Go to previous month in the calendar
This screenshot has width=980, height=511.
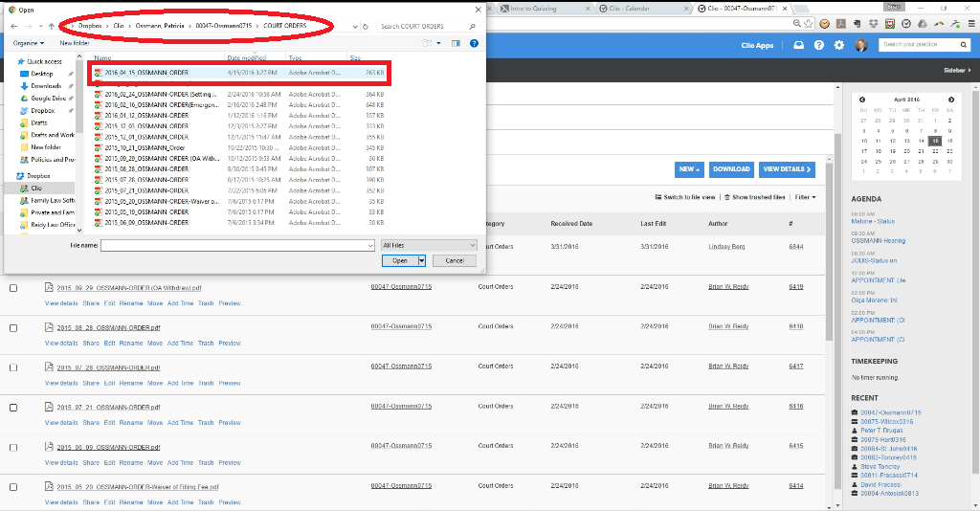tap(862, 100)
